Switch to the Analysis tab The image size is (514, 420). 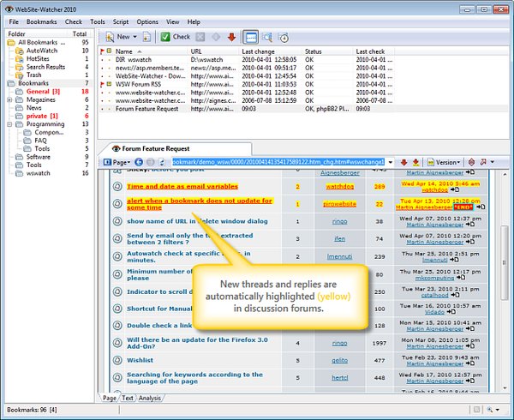pos(151,398)
